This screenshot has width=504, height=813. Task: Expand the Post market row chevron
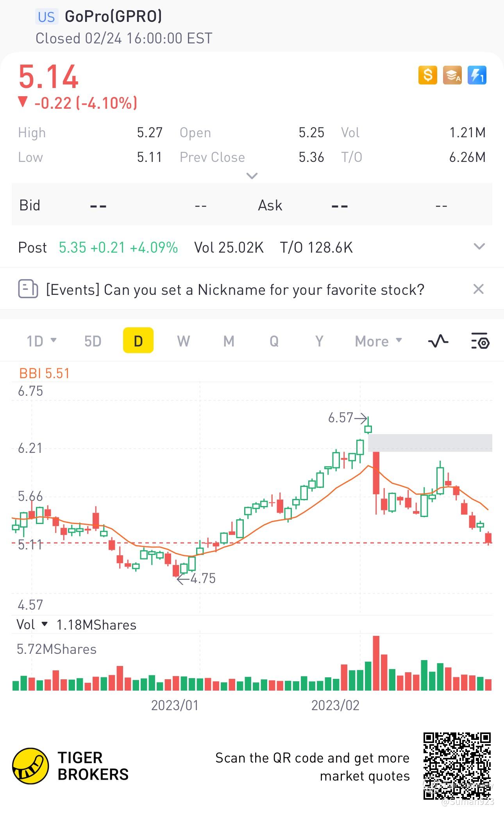pos(479,247)
